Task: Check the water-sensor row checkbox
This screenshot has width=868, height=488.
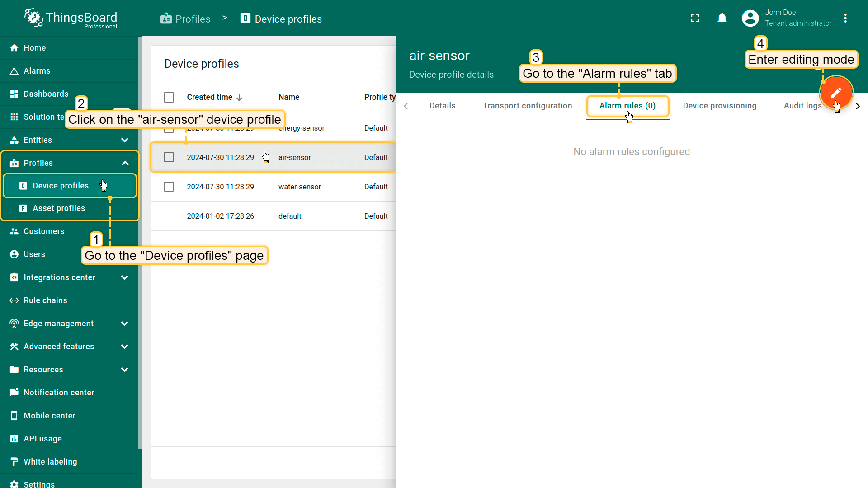Action: coord(169,187)
